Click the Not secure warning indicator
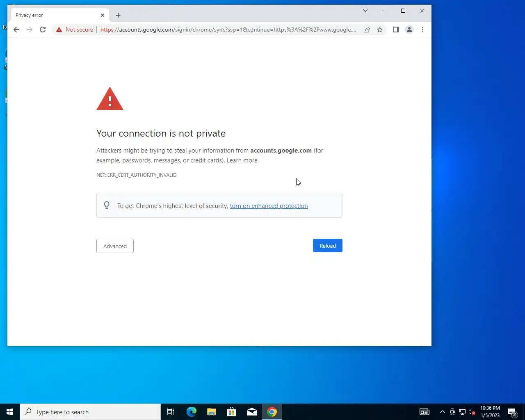525x420 pixels. coord(75,30)
